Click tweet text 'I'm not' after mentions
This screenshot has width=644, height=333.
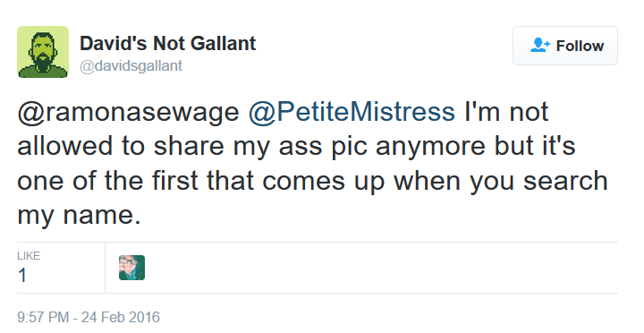pyautogui.click(x=506, y=111)
